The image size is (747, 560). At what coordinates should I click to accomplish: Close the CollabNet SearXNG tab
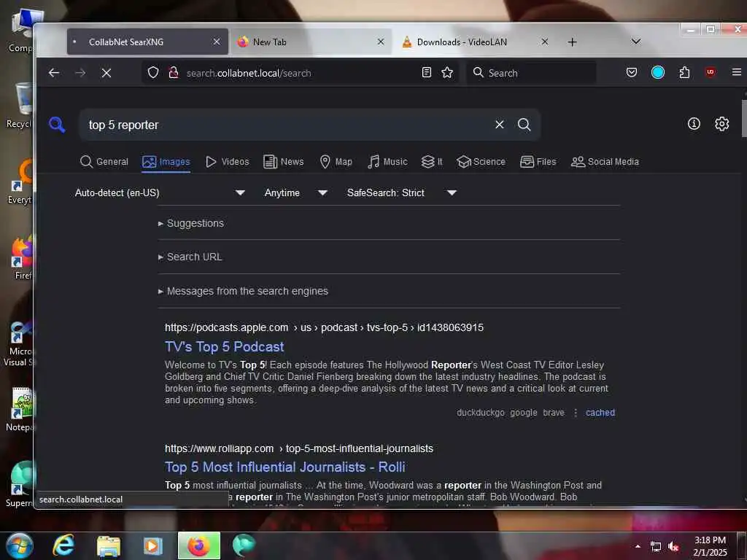pos(217,42)
